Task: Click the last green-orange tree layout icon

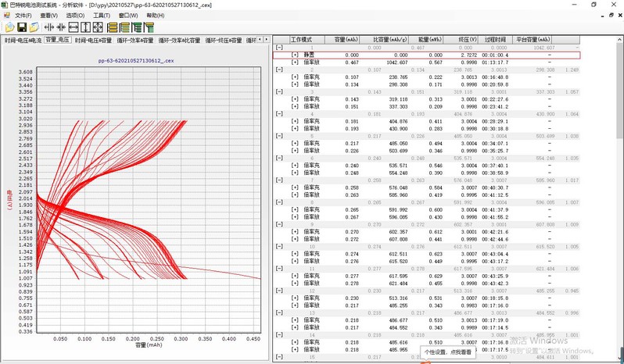Action: 149,27
